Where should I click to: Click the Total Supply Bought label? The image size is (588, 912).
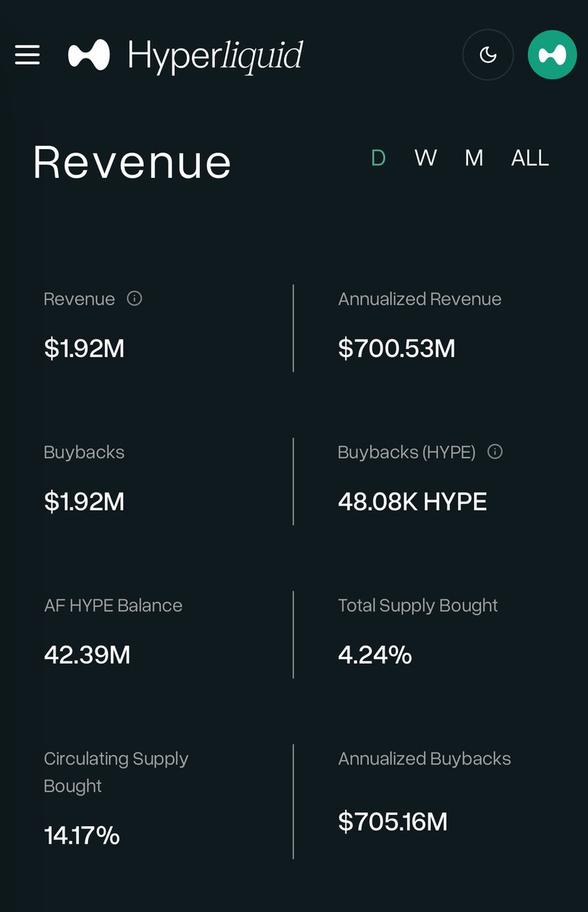418,606
